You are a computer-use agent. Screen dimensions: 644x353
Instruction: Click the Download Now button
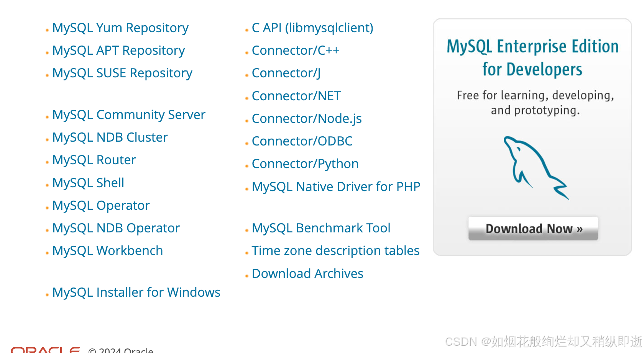(533, 229)
